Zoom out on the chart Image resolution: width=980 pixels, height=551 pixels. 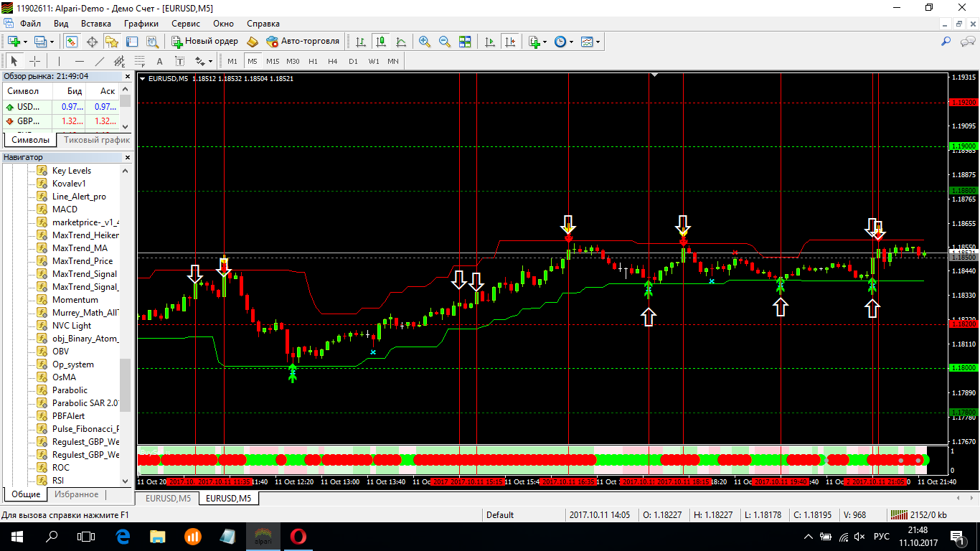point(445,42)
